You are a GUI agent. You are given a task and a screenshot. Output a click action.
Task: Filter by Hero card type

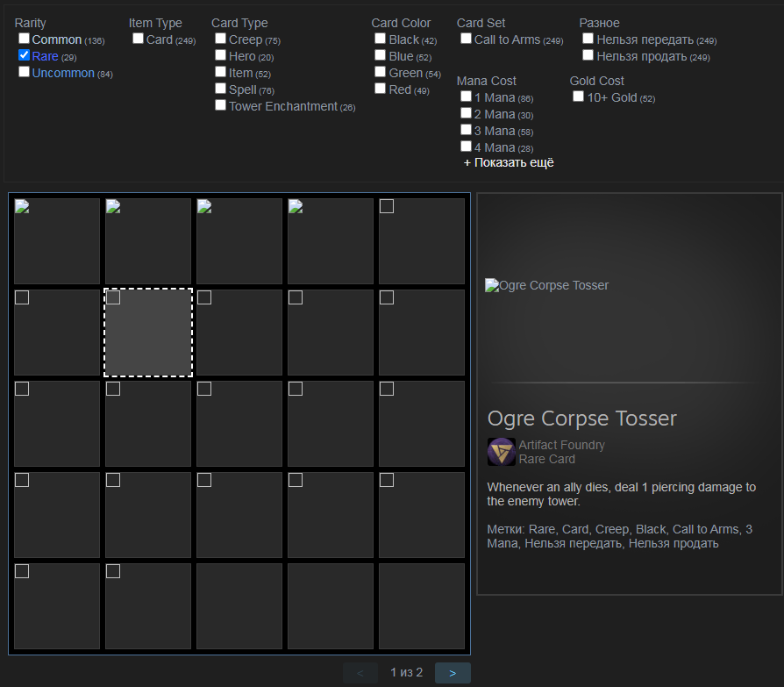pos(220,55)
